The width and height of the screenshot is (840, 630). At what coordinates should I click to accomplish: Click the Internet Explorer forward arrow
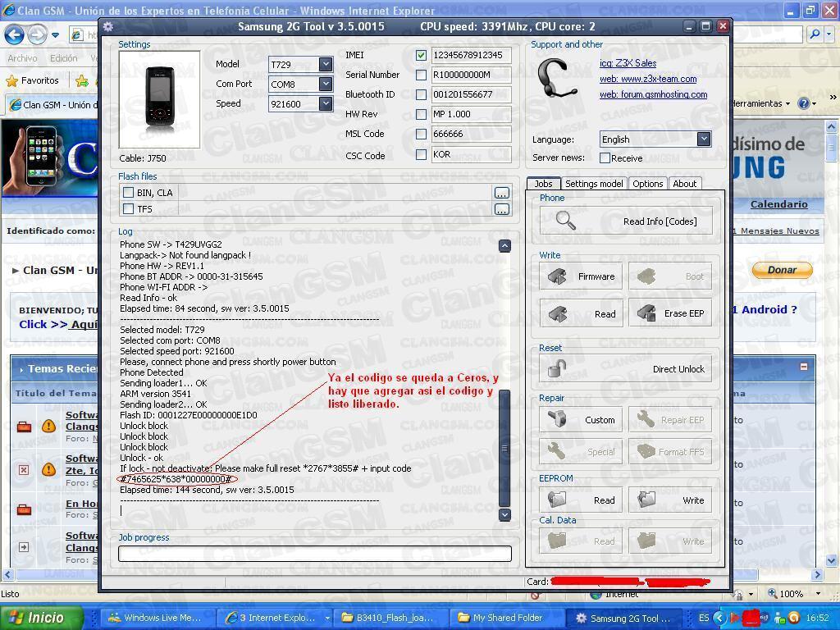[36, 34]
